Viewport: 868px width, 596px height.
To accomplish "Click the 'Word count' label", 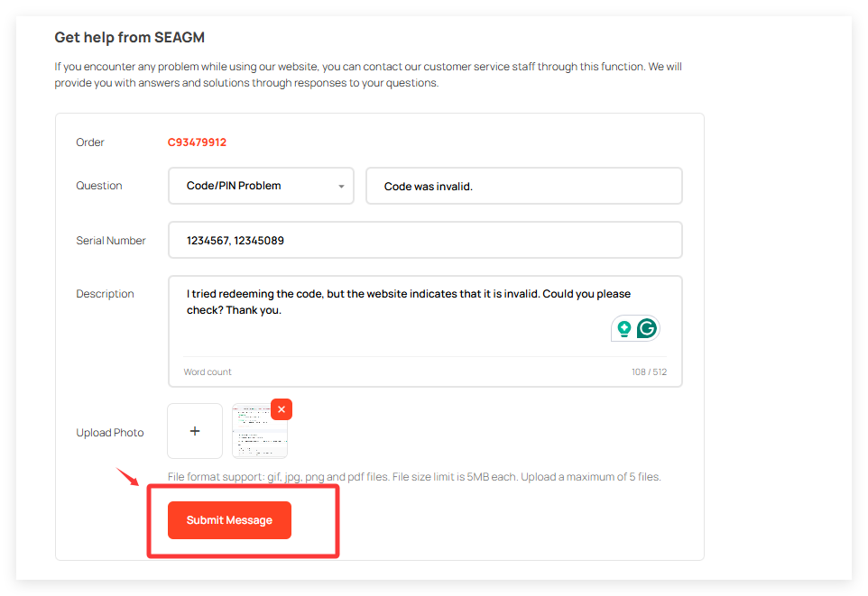I will (x=208, y=371).
